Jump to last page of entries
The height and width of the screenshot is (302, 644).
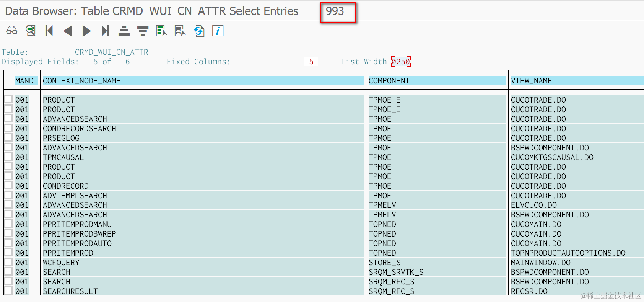105,31
